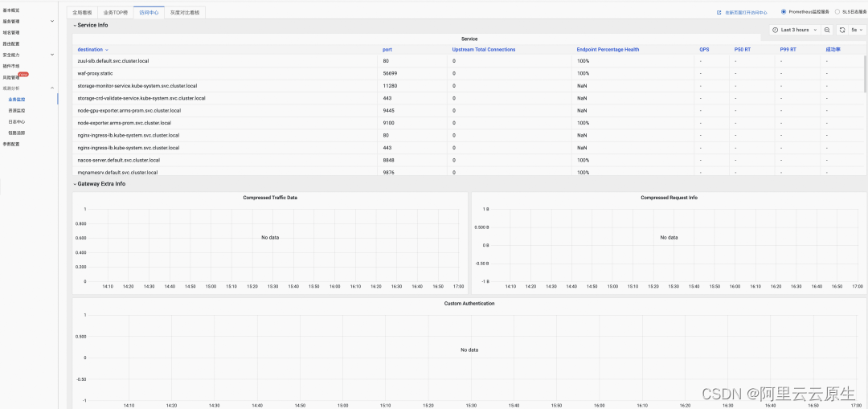Click 'No data' in Custom Authentication chart
868x409 pixels.
click(x=469, y=350)
